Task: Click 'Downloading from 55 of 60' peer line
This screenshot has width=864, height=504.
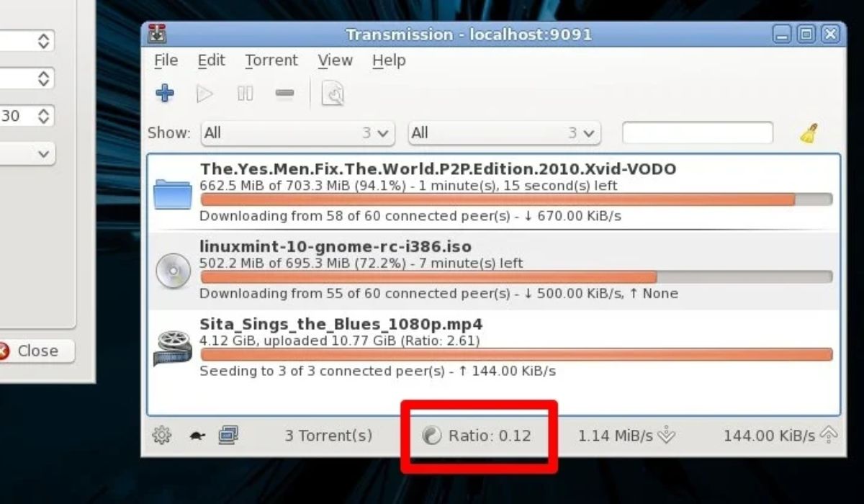Action: (x=438, y=294)
